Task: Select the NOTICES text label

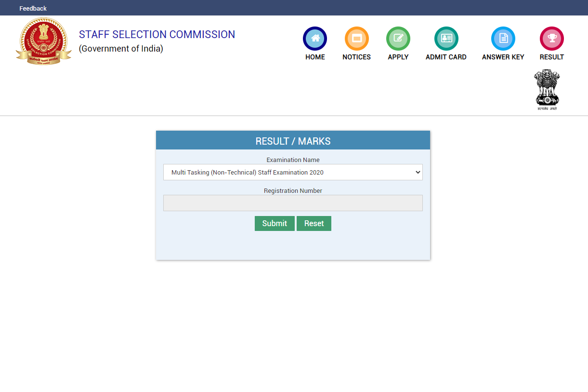Action: (x=357, y=57)
